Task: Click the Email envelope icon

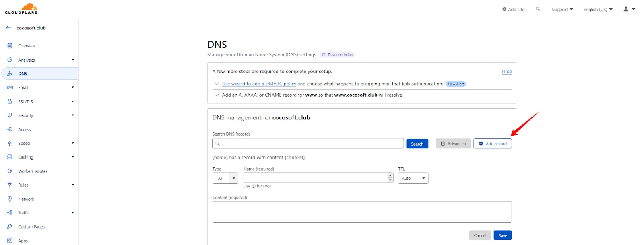Action: point(10,87)
